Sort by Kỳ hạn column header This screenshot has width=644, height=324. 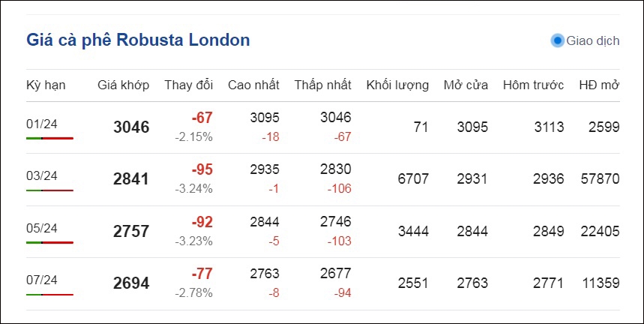(x=46, y=85)
